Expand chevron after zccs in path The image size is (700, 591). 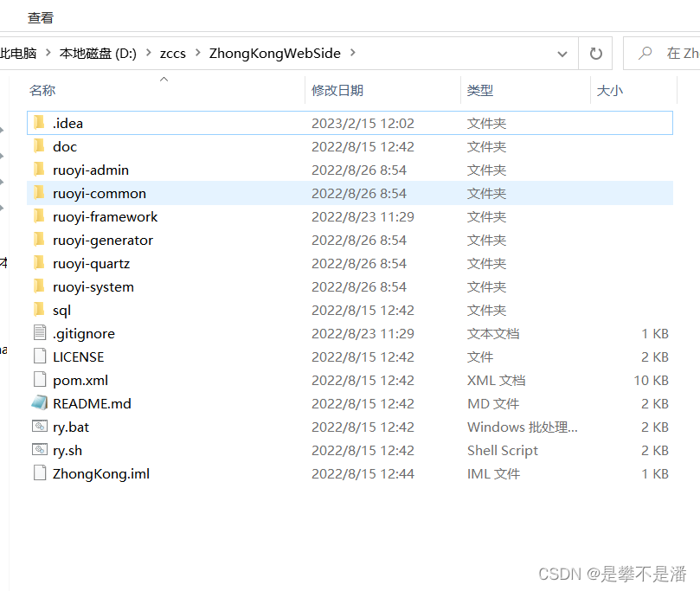198,53
